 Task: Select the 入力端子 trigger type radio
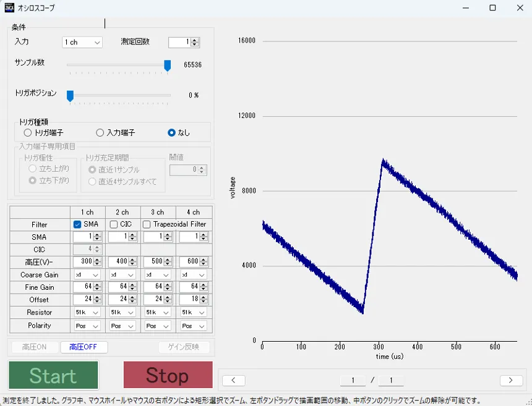(100, 132)
